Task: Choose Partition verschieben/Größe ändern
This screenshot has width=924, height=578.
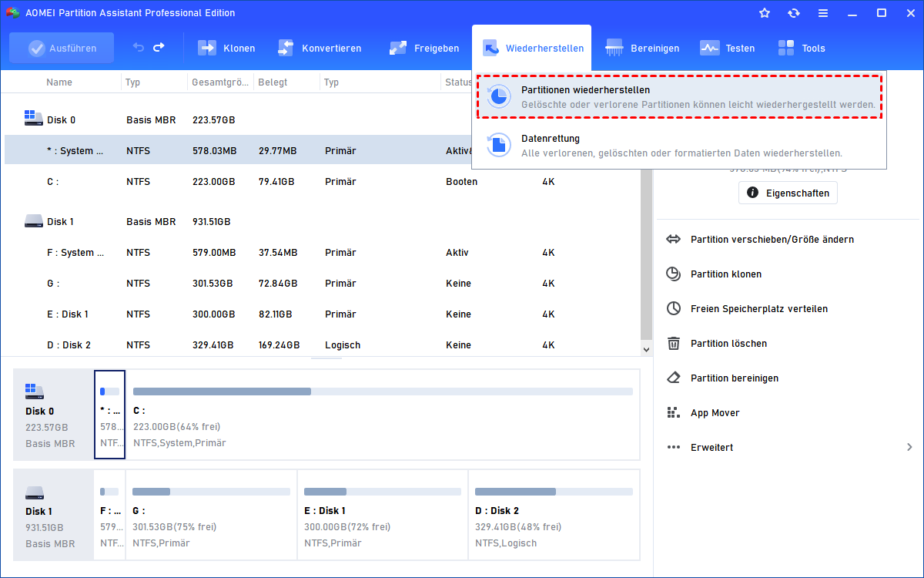Action: pos(772,239)
